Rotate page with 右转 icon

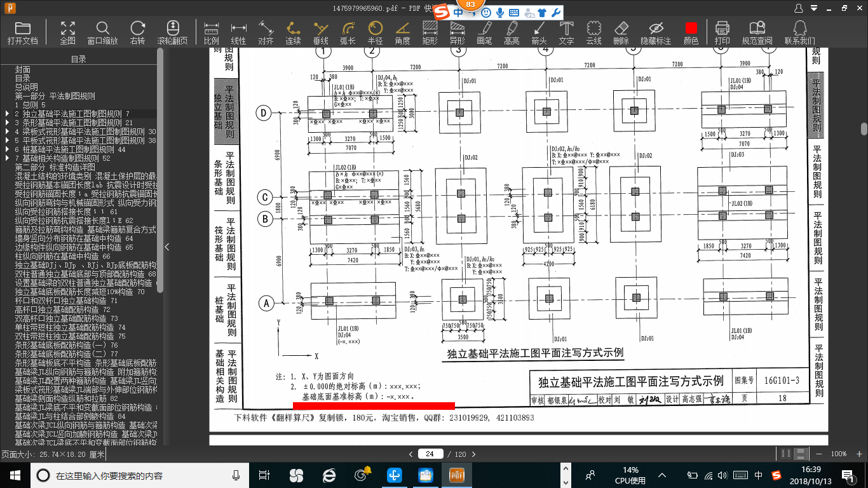pyautogui.click(x=137, y=33)
